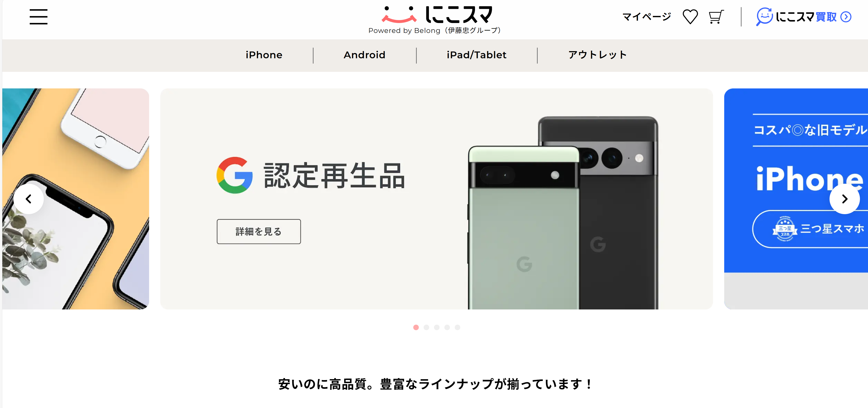This screenshot has height=408, width=868.
Task: Open the アウトレット category tab
Action: click(597, 55)
